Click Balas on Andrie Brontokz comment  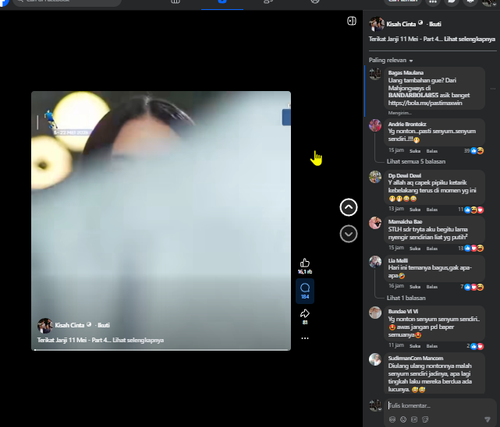click(432, 151)
